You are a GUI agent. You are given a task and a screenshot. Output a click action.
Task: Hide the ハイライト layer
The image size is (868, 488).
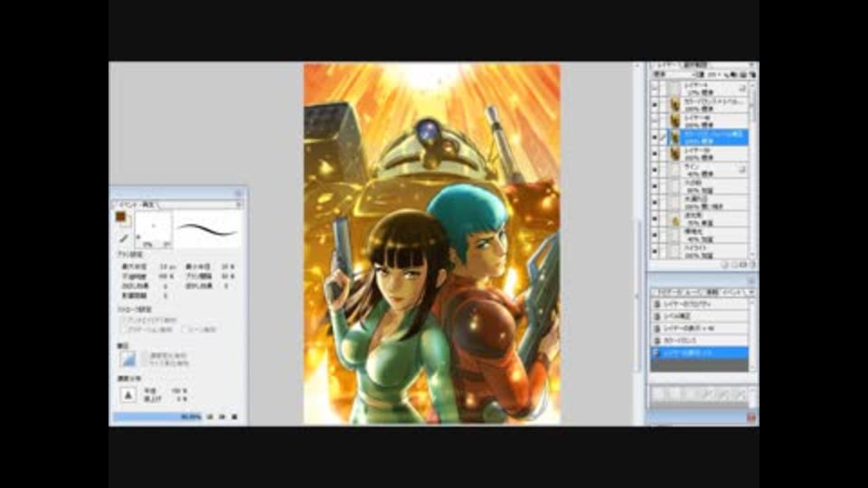point(655,252)
